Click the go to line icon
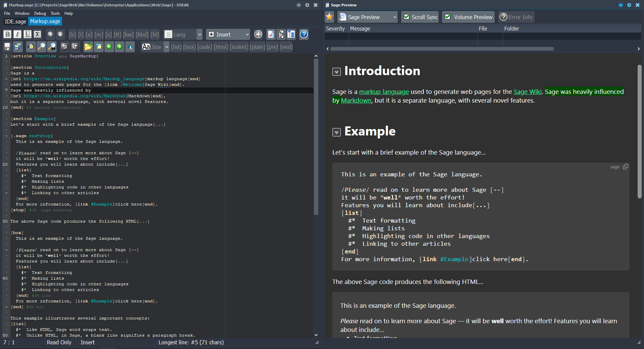The height and width of the screenshot is (349, 644). coord(31,47)
